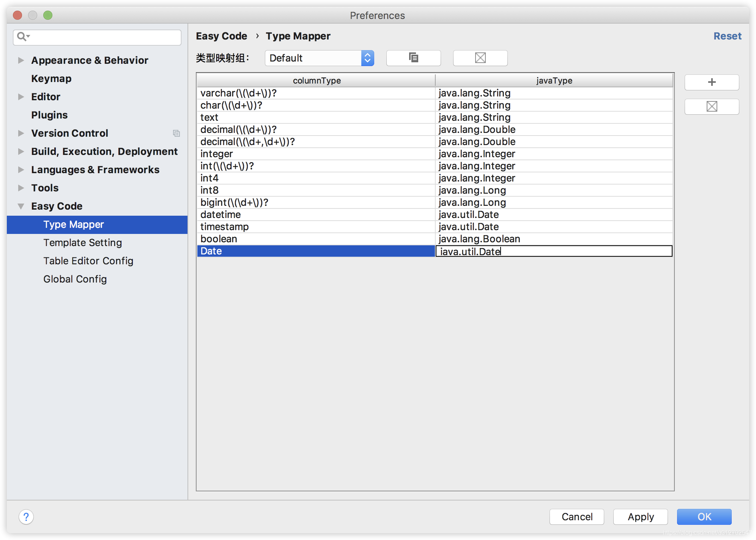This screenshot has width=756, height=540.
Task: Expand the Build, Execution, Deployment section
Action: pyautogui.click(x=20, y=151)
